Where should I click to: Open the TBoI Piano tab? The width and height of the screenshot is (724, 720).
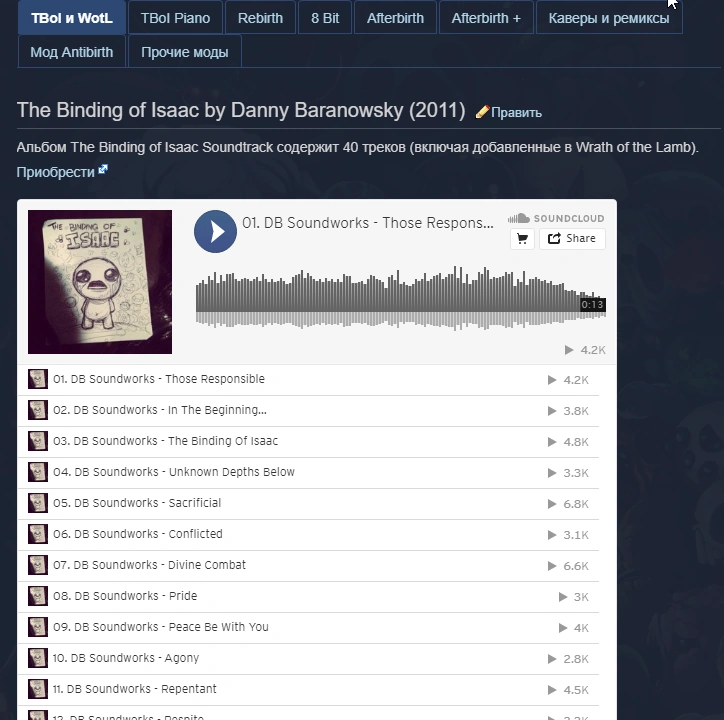coord(175,18)
